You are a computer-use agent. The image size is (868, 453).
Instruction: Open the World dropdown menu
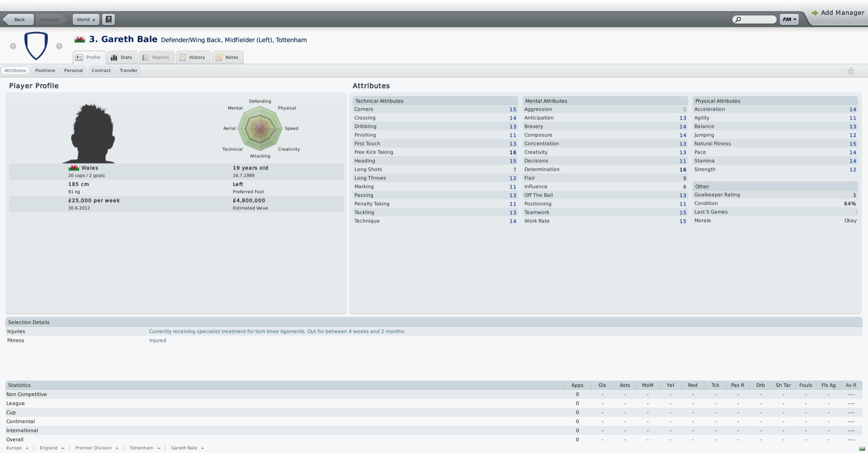pos(86,19)
